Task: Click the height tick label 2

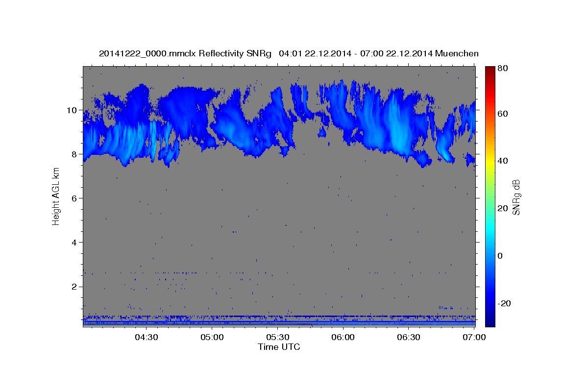Action: [75, 287]
